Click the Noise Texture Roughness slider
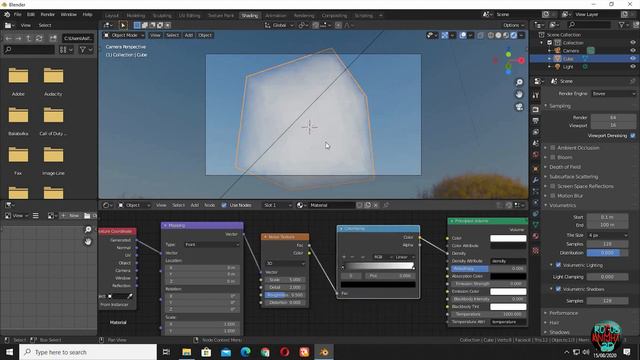 tap(285, 295)
